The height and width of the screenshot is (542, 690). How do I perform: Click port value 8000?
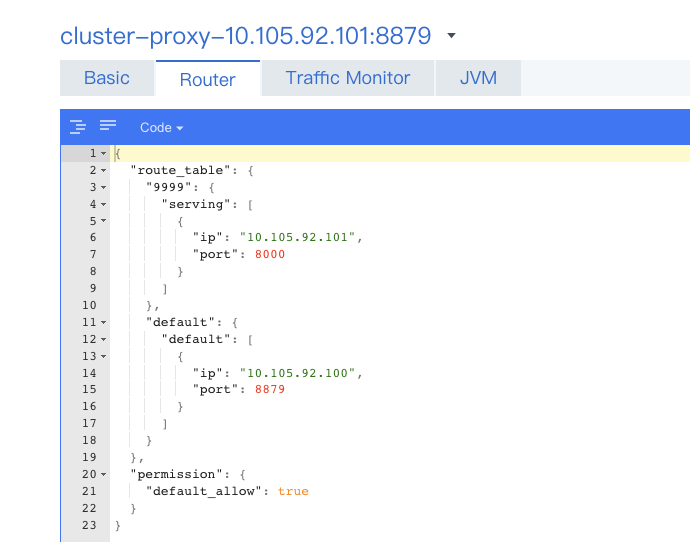(270, 254)
